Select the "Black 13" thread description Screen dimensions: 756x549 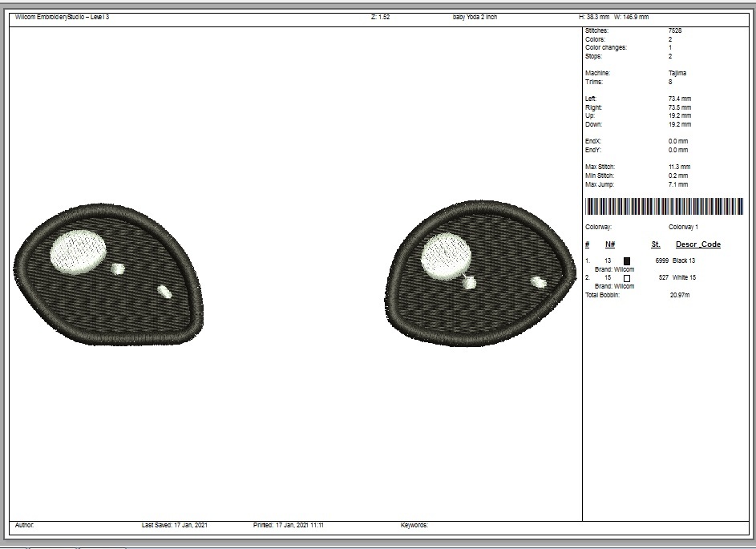(684, 260)
